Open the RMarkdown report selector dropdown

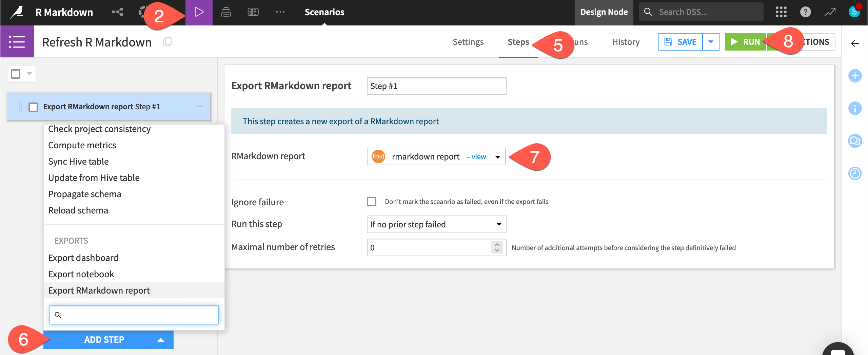pyautogui.click(x=436, y=156)
